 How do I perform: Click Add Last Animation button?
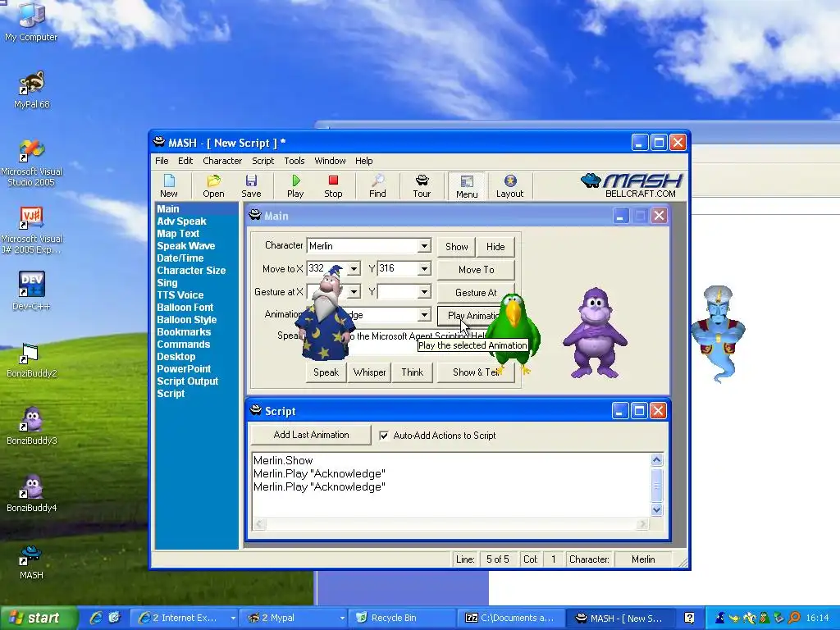pyautogui.click(x=311, y=435)
